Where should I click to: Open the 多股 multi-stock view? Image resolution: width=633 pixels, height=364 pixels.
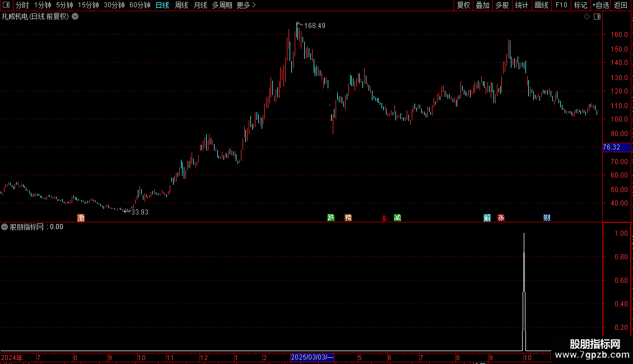(x=502, y=5)
